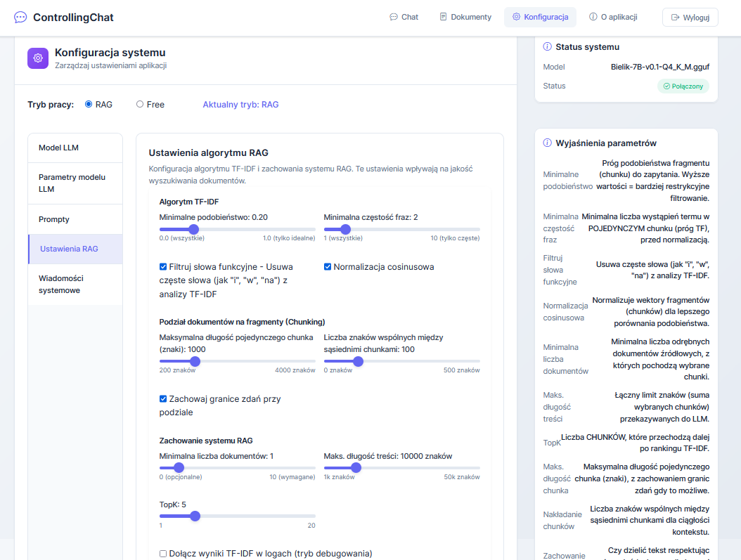
Task: Uncheck Filtruj słowa funkcyjne checkbox
Action: 163,267
